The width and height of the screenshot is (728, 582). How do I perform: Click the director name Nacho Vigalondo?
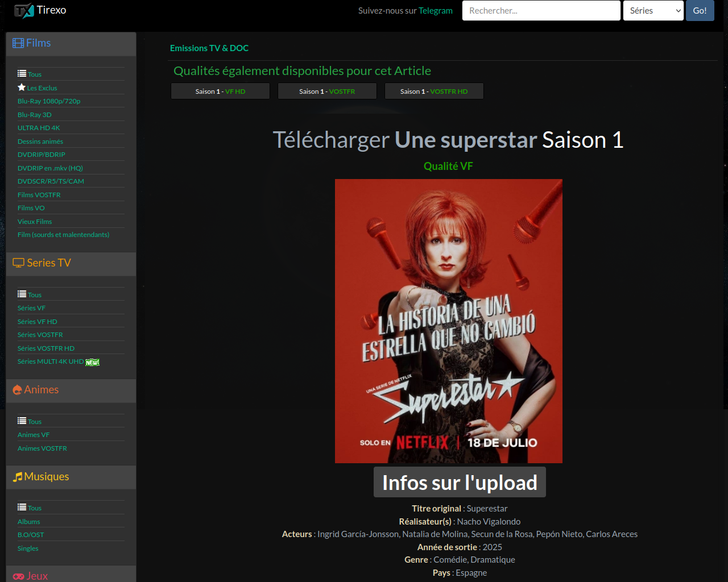click(x=489, y=521)
